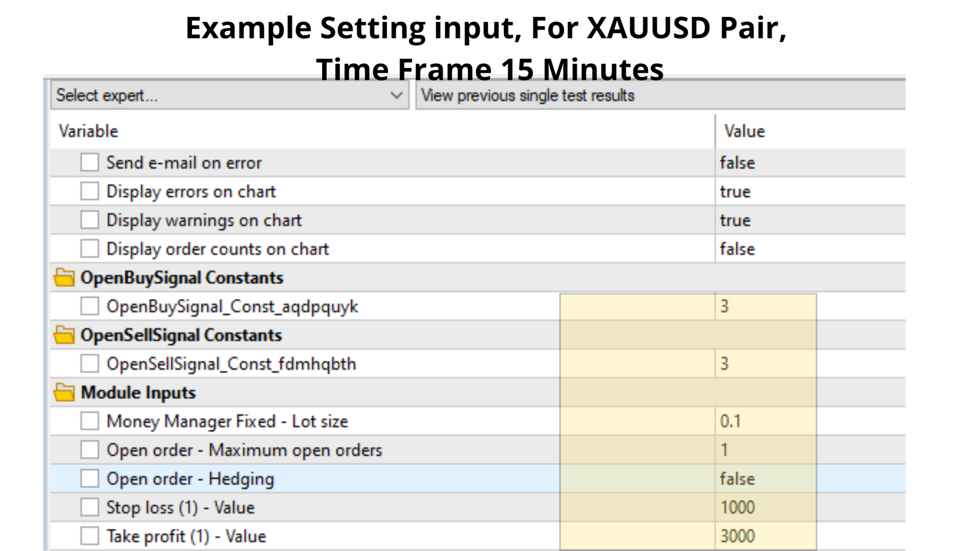The height and width of the screenshot is (551, 980).
Task: Collapse the Module Inputs section
Action: [138, 392]
